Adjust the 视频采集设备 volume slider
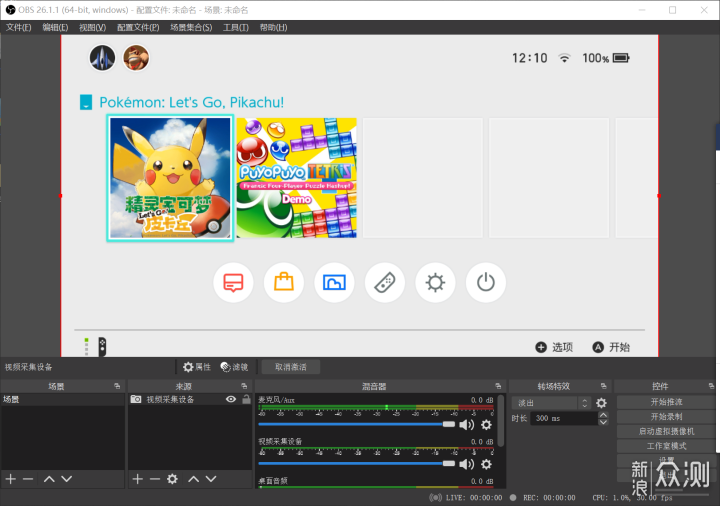720x506 pixels. 357,464
